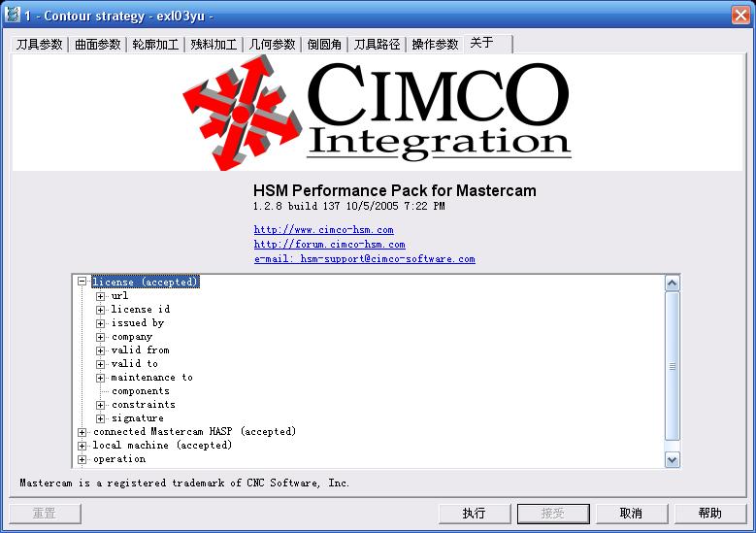
Task: Click the 帮助 button
Action: pos(709,514)
